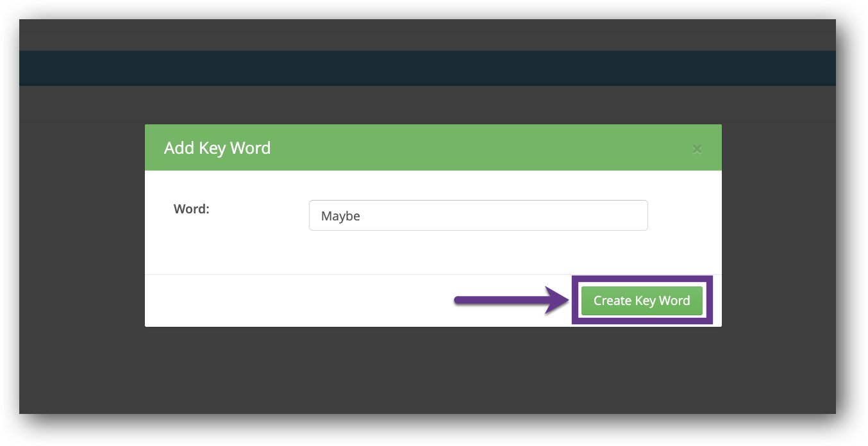Click the border of the Word textbox

pos(478,202)
